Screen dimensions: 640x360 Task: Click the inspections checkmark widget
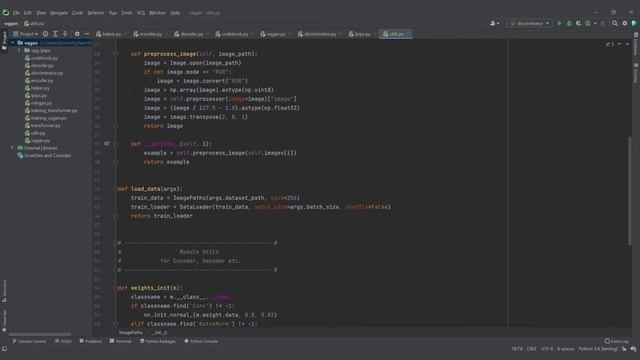610,44
